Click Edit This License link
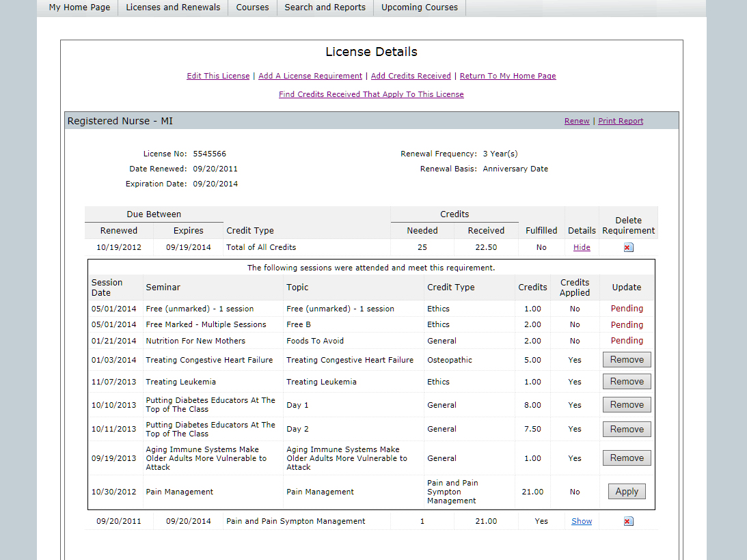 (218, 76)
